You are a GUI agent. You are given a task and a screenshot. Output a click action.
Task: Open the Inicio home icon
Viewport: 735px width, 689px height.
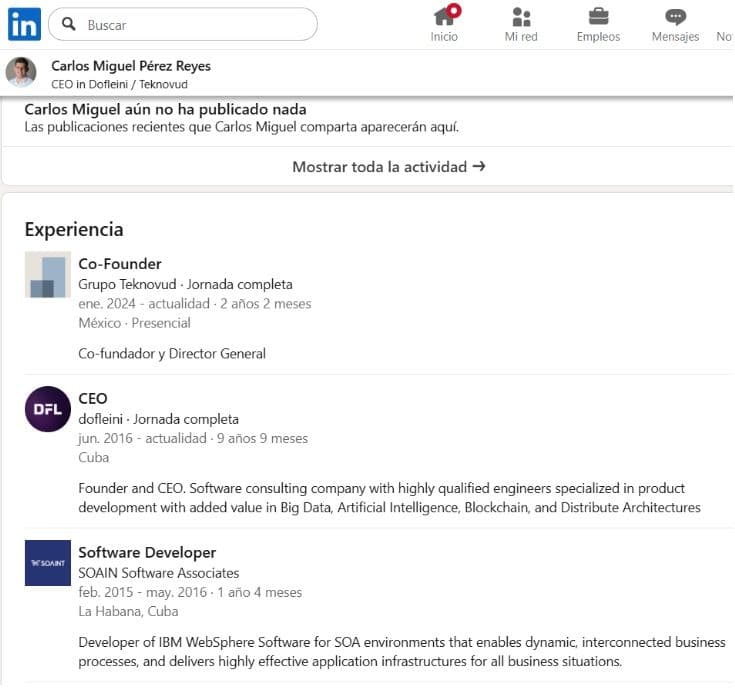point(444,16)
